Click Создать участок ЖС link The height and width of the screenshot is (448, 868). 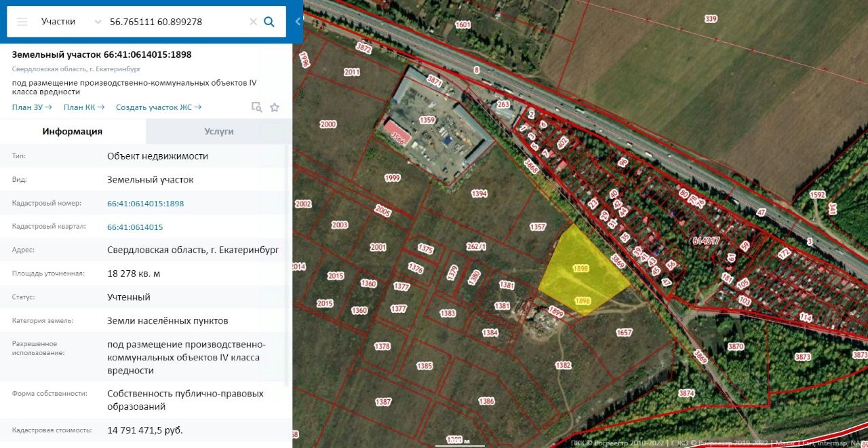click(159, 107)
